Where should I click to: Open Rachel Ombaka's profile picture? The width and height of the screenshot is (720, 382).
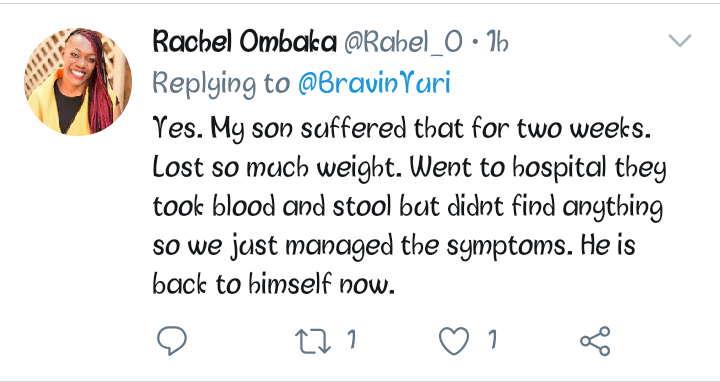[78, 82]
